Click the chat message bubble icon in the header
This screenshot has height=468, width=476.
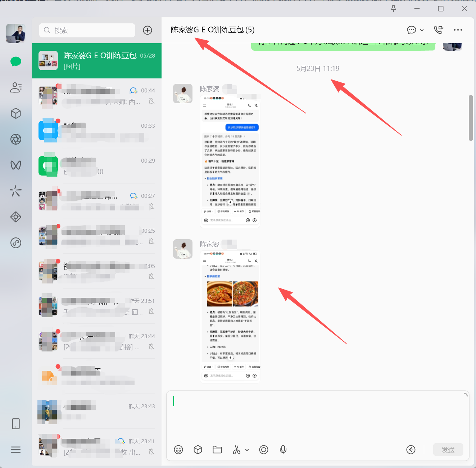(x=412, y=30)
